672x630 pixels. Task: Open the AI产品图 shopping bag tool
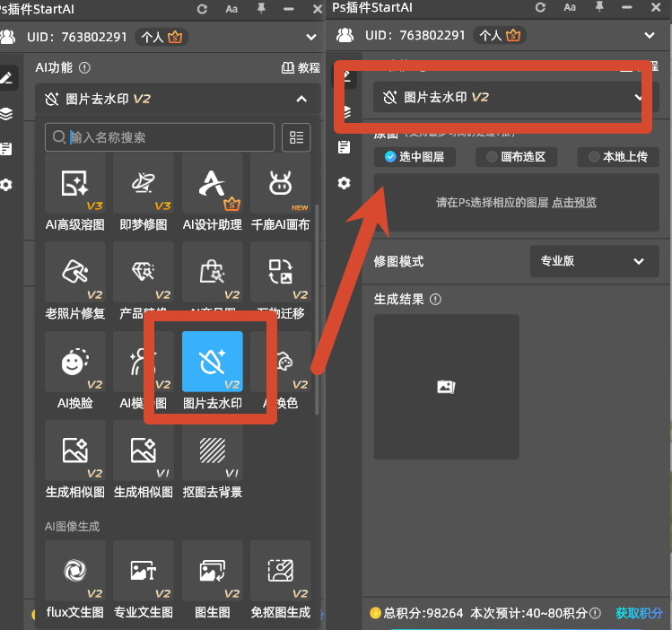212,272
